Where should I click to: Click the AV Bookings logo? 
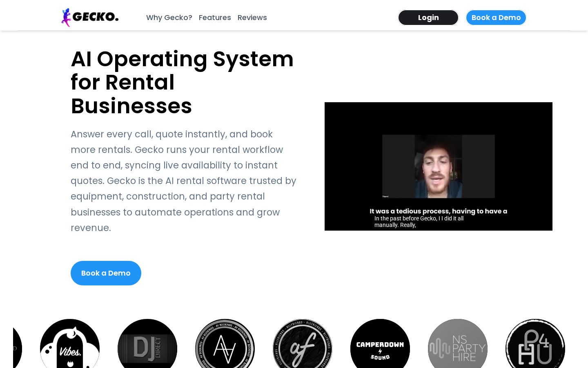click(x=225, y=344)
